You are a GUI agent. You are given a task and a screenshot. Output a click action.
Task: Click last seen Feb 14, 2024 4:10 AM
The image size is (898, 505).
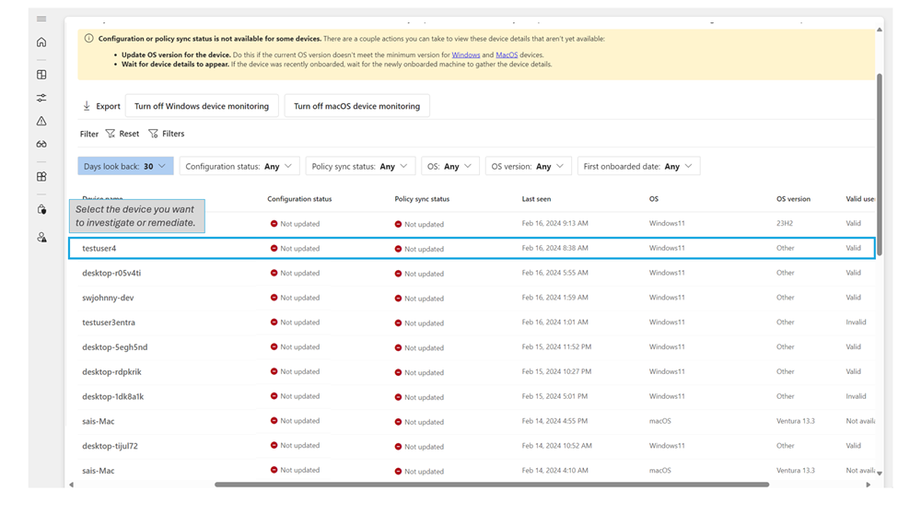tap(554, 470)
